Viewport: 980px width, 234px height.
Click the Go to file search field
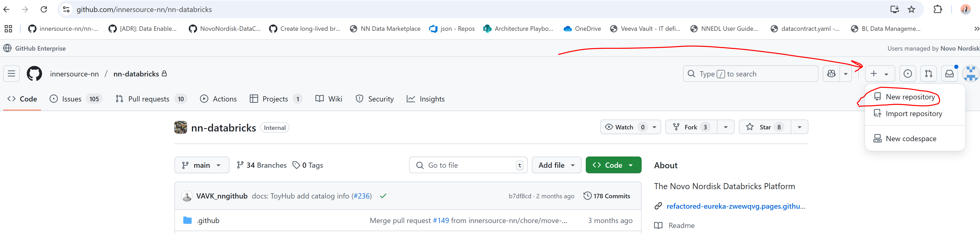click(468, 165)
